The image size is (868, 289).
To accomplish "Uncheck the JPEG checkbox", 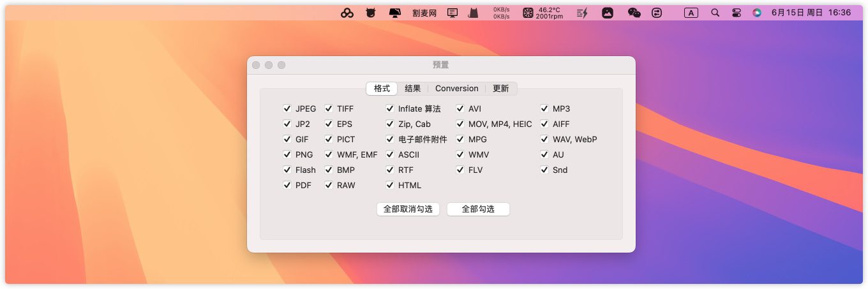I will pos(287,108).
